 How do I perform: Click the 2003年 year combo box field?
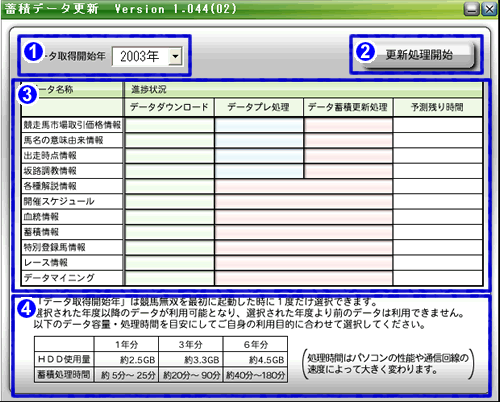tap(147, 56)
